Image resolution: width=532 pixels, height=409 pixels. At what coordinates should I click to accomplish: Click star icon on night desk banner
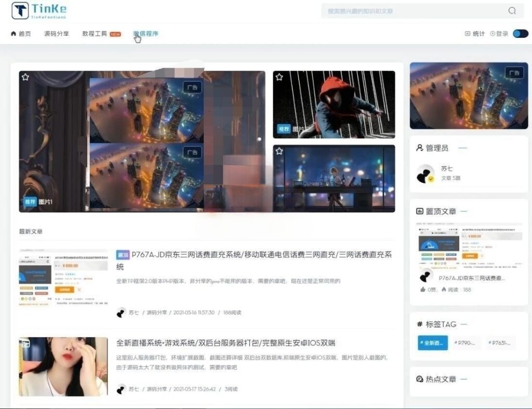tap(279, 151)
